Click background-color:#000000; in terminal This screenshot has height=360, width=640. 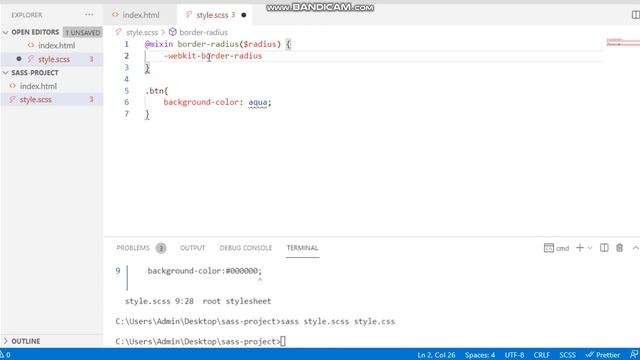(x=204, y=271)
